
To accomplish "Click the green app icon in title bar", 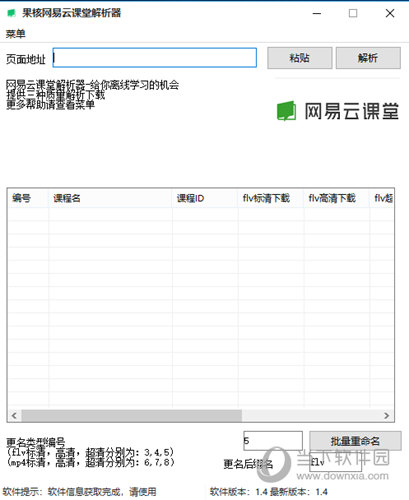I will 12,13.
